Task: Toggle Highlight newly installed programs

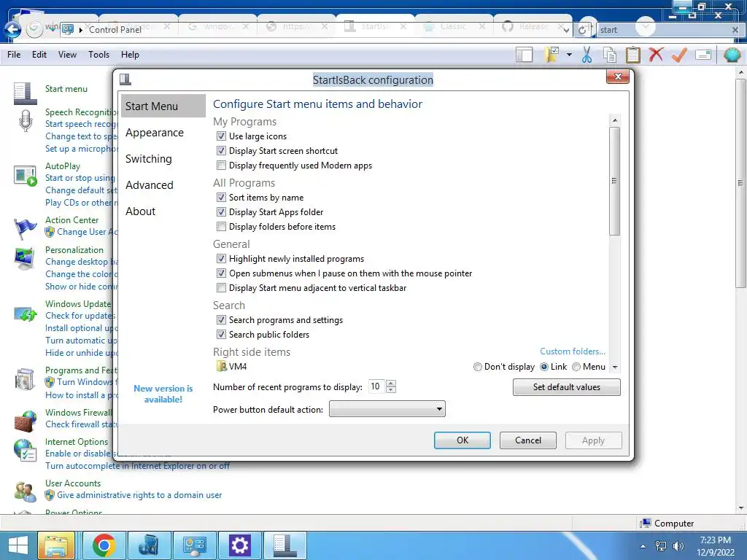Action: pos(221,259)
